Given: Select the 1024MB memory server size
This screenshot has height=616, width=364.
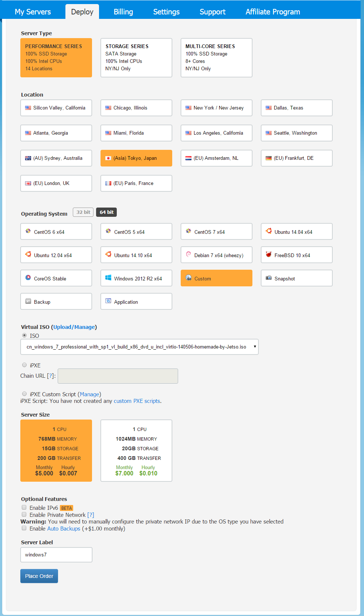Looking at the screenshot, I should [x=136, y=450].
